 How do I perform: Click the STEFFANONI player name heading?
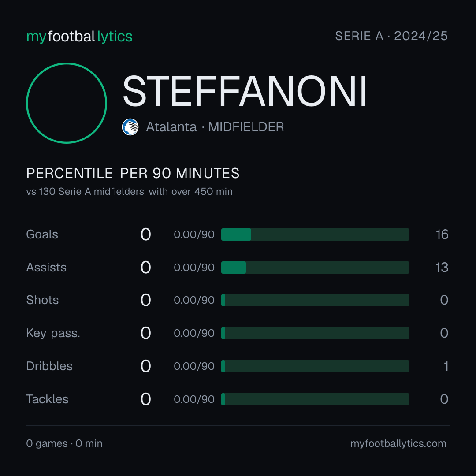(x=245, y=91)
